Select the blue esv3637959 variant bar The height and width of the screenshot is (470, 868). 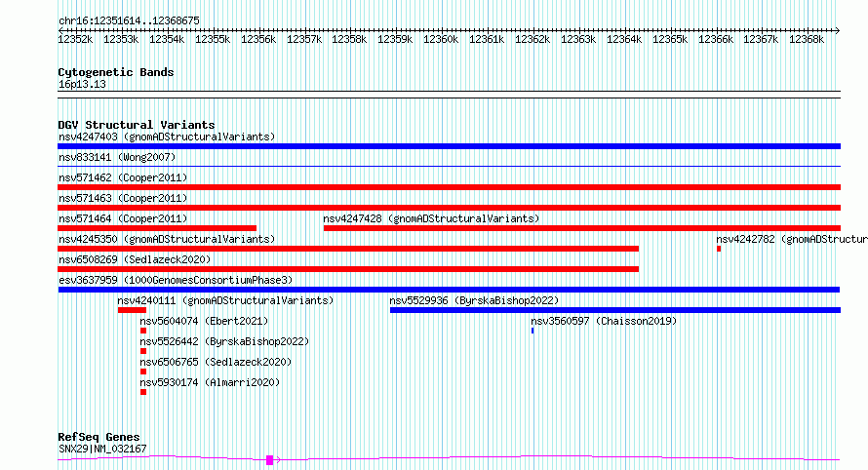click(449, 290)
